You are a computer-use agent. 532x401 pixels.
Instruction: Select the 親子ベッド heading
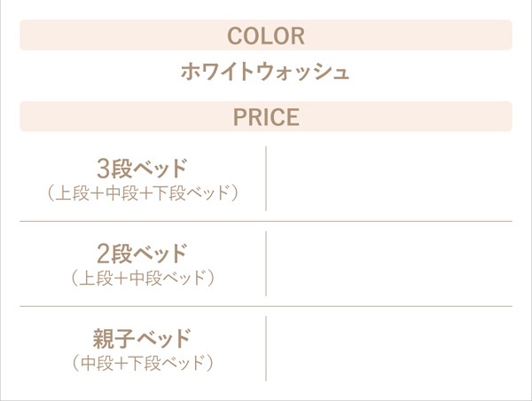pos(142,338)
